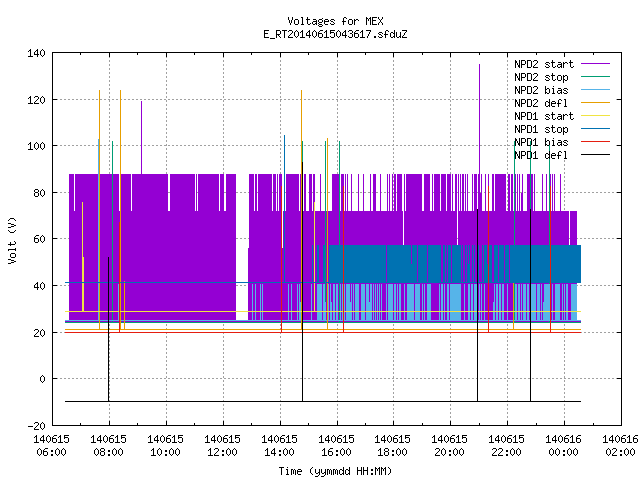Viewport: 640px width, 480px height.
Task: Click the y-axis tick label 140
Action: tap(36, 53)
